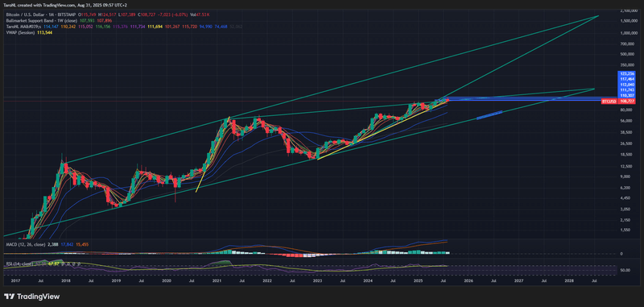Click the high value 124,517 in legend
Image resolution: width=644 pixels, height=307 pixels.
click(x=109, y=15)
